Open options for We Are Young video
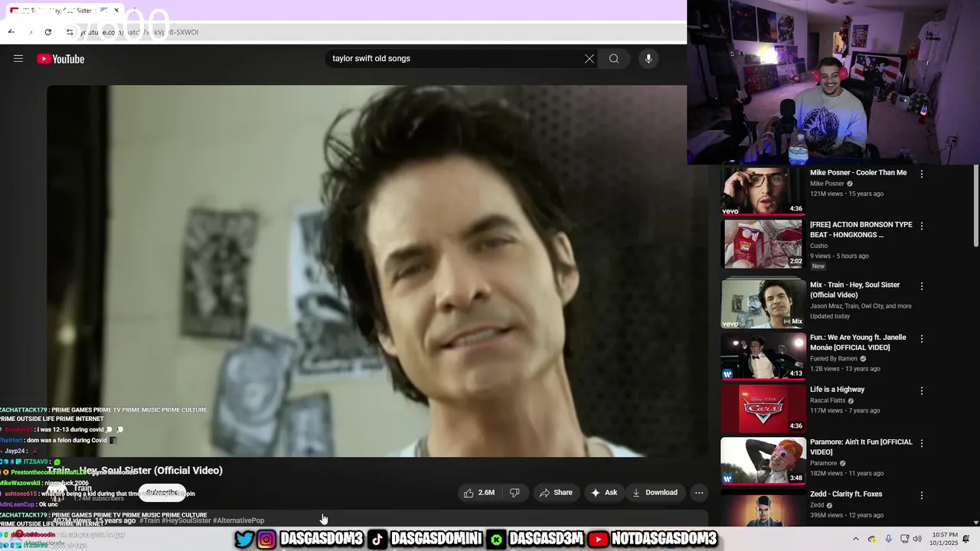980x551 pixels. pyautogui.click(x=922, y=338)
